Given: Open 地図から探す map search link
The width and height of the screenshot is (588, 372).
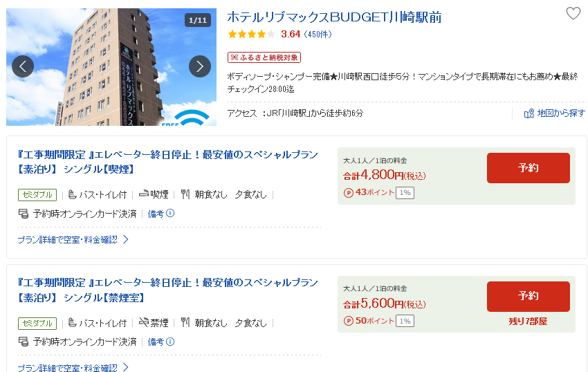Looking at the screenshot, I should (x=561, y=113).
